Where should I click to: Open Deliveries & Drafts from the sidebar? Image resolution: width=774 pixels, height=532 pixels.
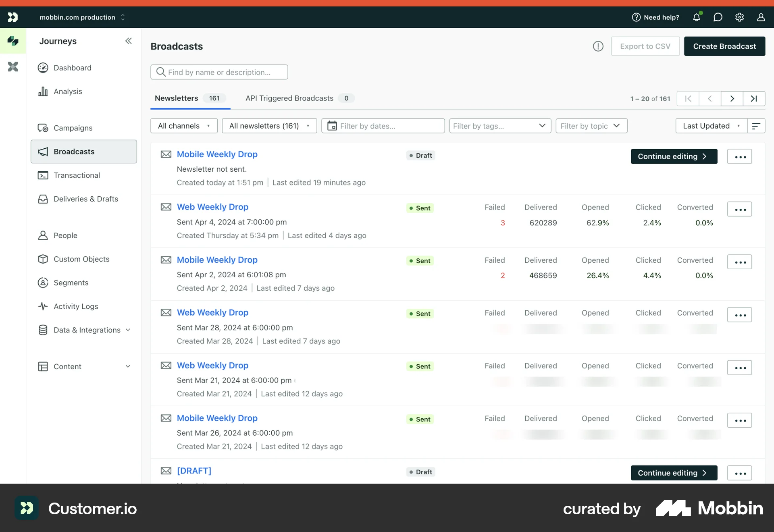pyautogui.click(x=85, y=199)
